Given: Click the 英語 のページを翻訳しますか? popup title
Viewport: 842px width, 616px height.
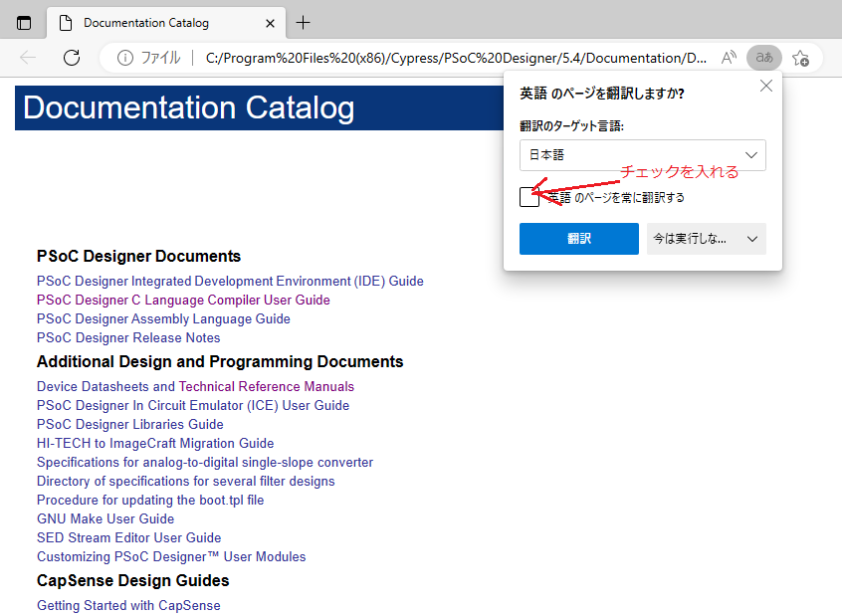Looking at the screenshot, I should (x=602, y=94).
